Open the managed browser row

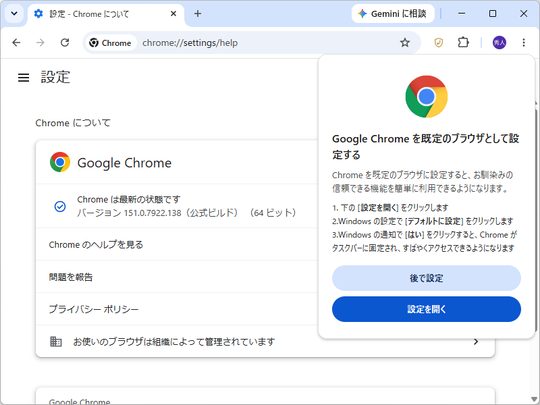coord(265,342)
